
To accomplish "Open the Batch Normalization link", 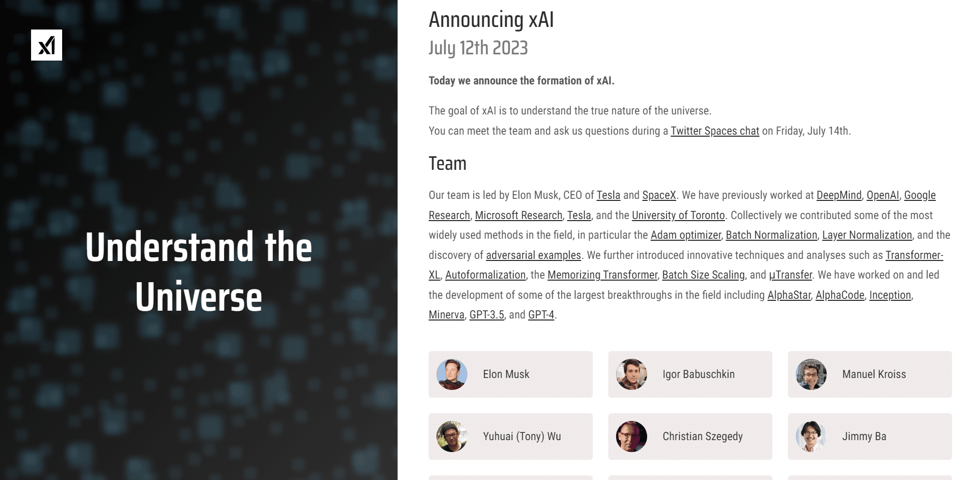I will 771,235.
